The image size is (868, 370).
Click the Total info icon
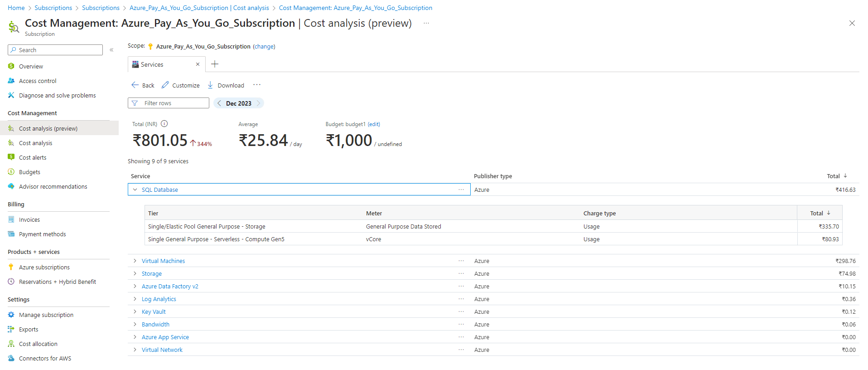click(164, 124)
